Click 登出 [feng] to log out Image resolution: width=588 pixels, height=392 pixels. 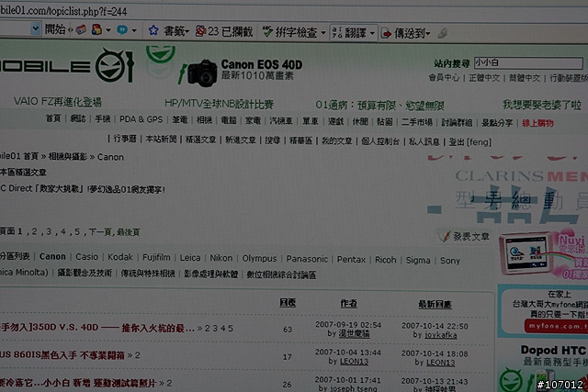[470, 142]
